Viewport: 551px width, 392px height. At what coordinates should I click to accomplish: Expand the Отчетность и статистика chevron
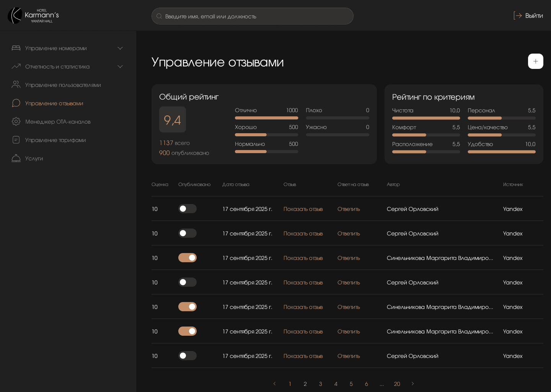pos(120,67)
